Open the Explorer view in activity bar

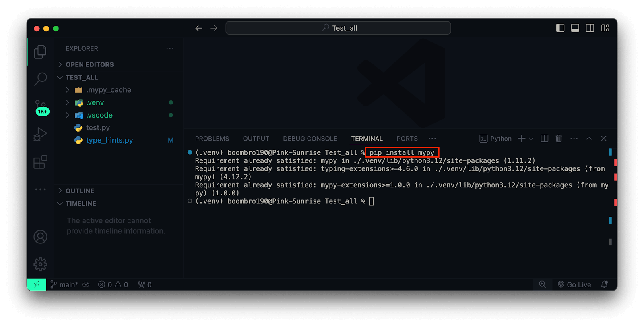point(40,52)
